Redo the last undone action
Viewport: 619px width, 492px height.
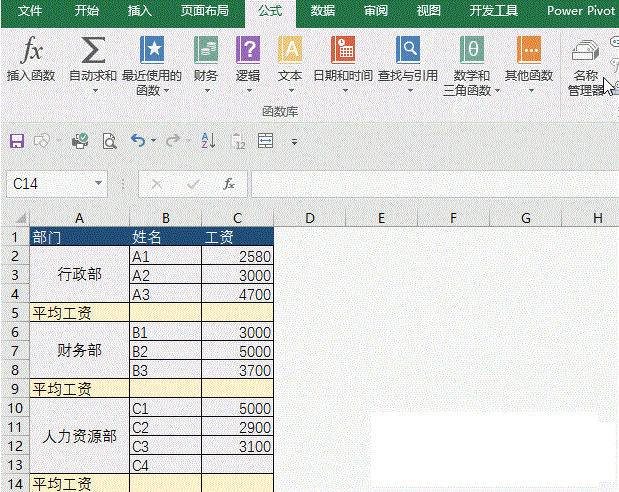(173, 140)
